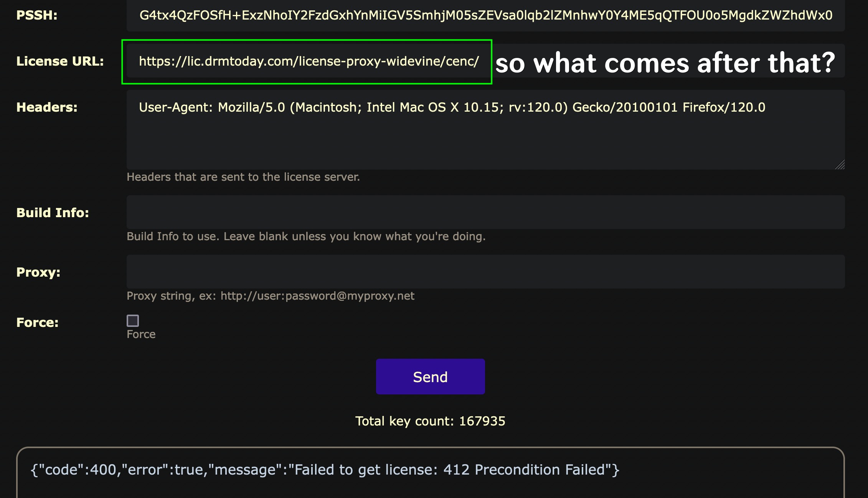This screenshot has height=498, width=868.
Task: Focus the Build Info input field
Action: click(485, 212)
